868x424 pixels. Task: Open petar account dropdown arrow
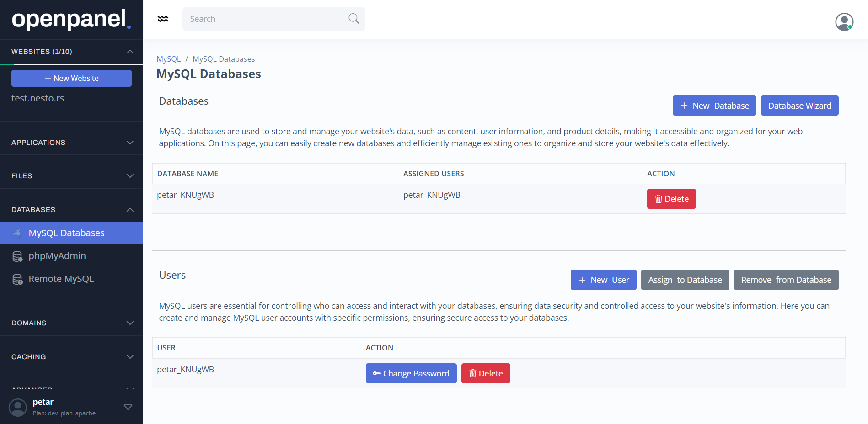pos(128,407)
